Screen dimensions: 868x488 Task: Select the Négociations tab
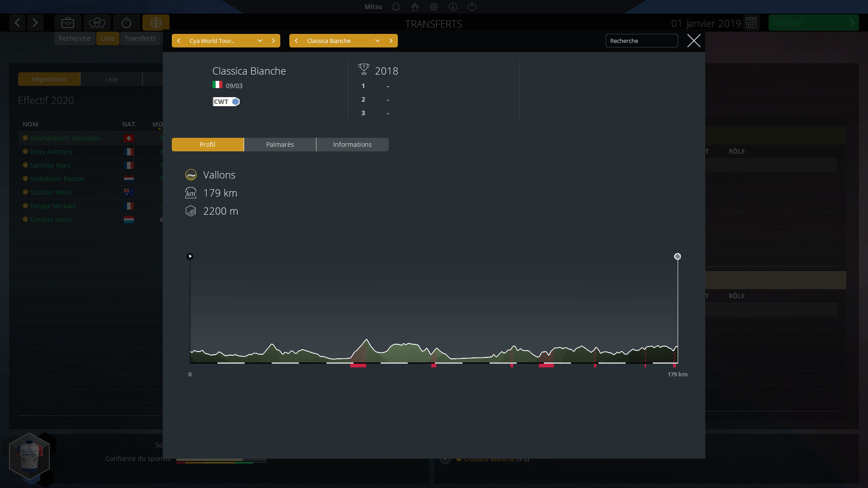[49, 79]
